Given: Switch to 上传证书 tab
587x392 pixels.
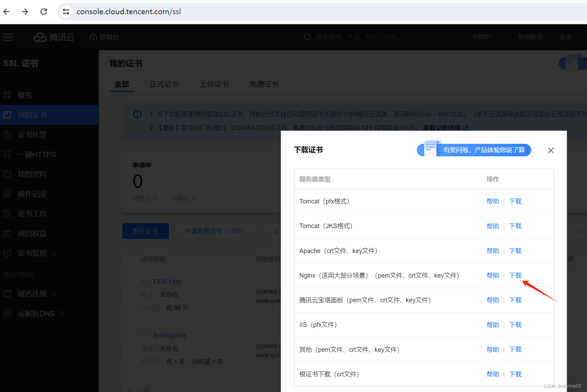Looking at the screenshot, I should coord(214,84).
